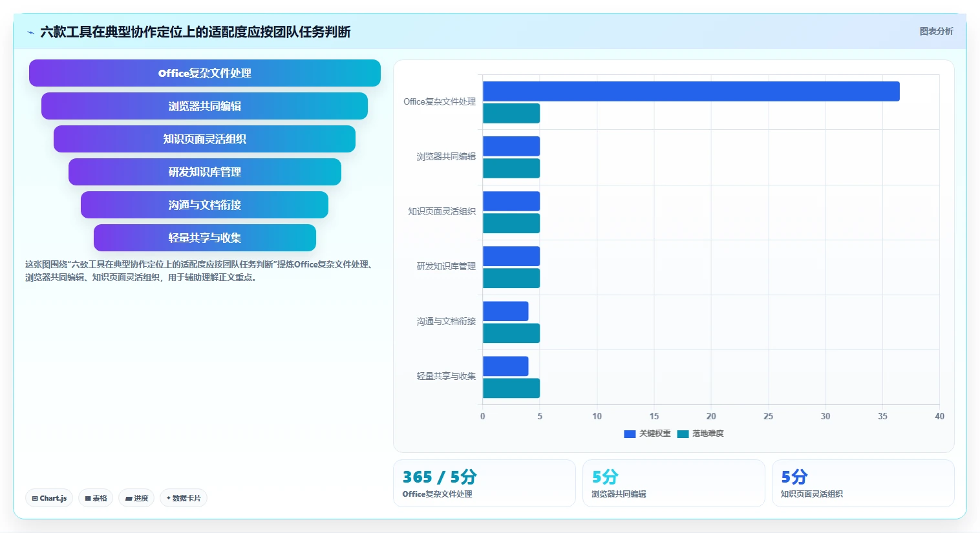Click the 知识页面灵活组织 y-axis label
Viewport: 980px width, 533px height.
pos(442,211)
